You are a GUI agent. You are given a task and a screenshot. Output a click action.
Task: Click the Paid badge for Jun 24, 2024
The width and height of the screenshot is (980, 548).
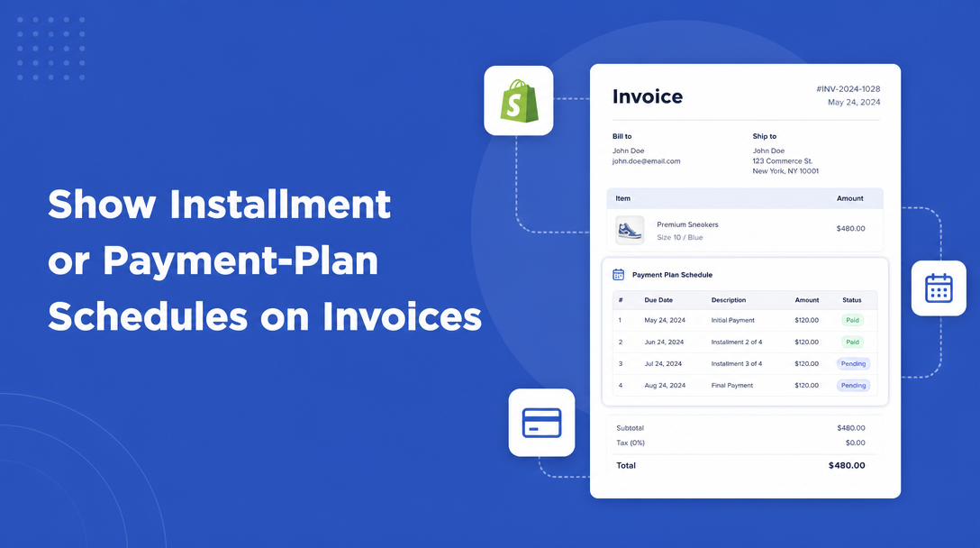click(x=852, y=342)
